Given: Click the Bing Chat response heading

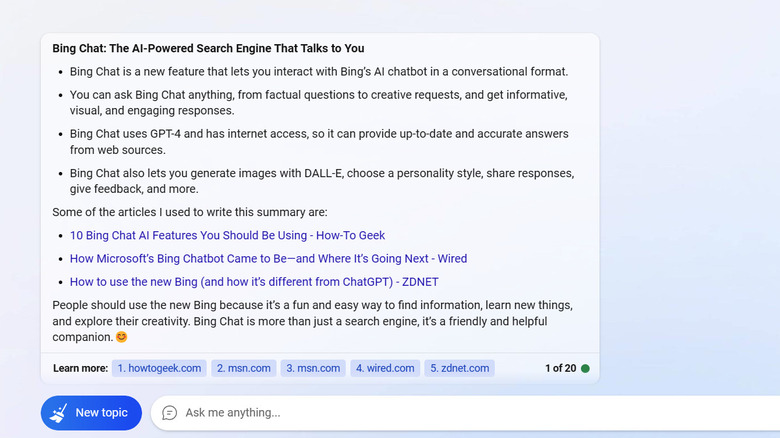Looking at the screenshot, I should [x=208, y=48].
